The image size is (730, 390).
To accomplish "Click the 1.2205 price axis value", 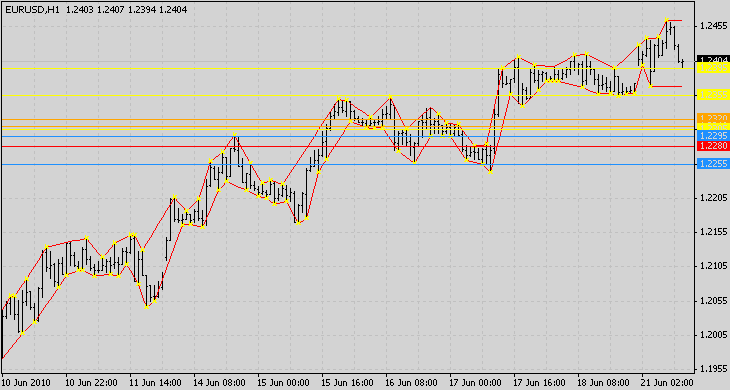I will pyautogui.click(x=714, y=198).
